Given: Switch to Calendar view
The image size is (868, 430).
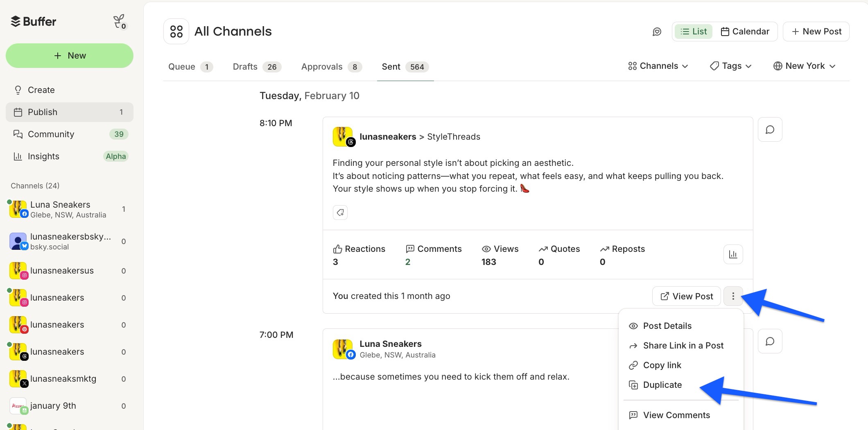Looking at the screenshot, I should (x=745, y=31).
